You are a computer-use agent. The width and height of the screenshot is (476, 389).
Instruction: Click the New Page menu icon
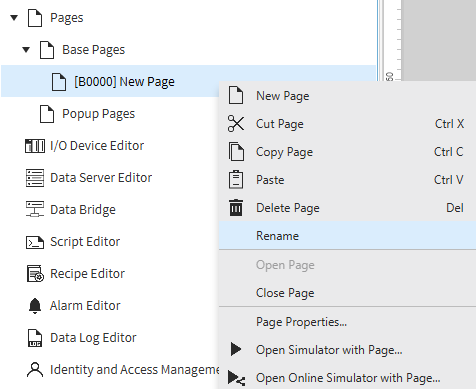pos(236,95)
